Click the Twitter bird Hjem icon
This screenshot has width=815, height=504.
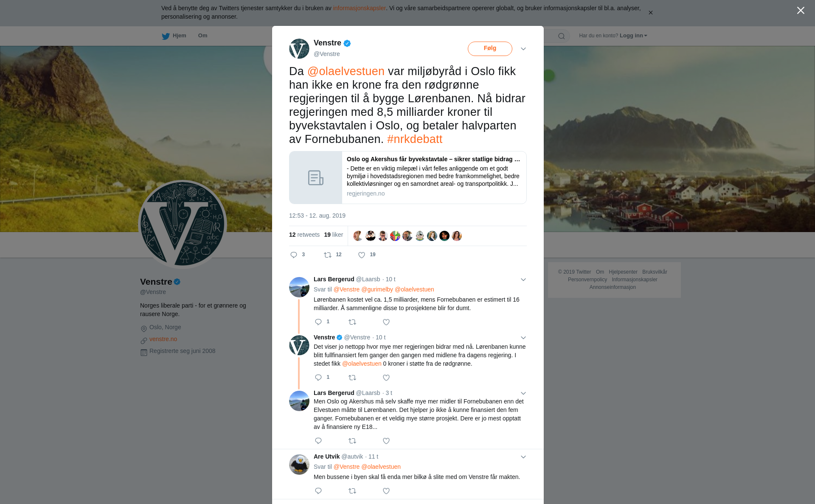click(166, 36)
